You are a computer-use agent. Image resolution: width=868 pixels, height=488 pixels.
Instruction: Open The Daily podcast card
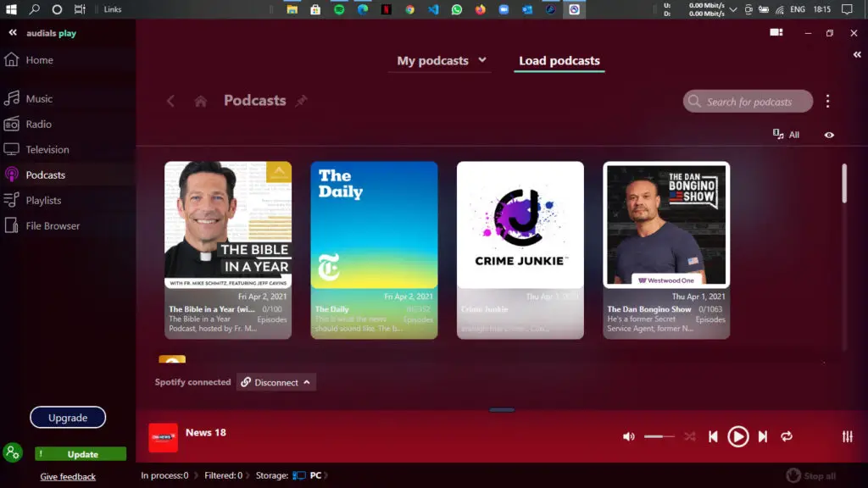pyautogui.click(x=374, y=250)
